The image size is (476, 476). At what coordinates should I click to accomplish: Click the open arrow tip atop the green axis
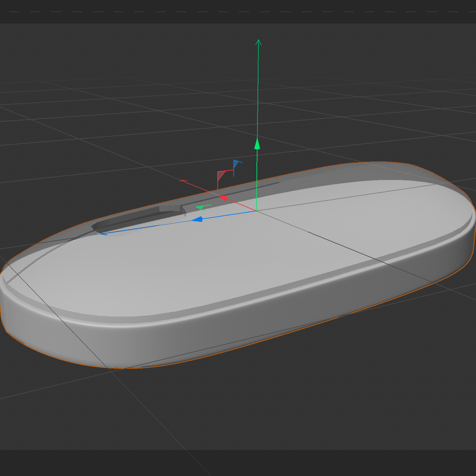tap(258, 42)
